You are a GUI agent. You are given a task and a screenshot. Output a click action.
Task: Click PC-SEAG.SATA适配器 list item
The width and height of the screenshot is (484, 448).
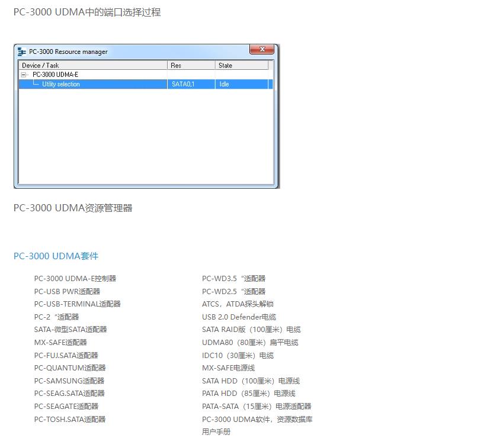tap(69, 394)
